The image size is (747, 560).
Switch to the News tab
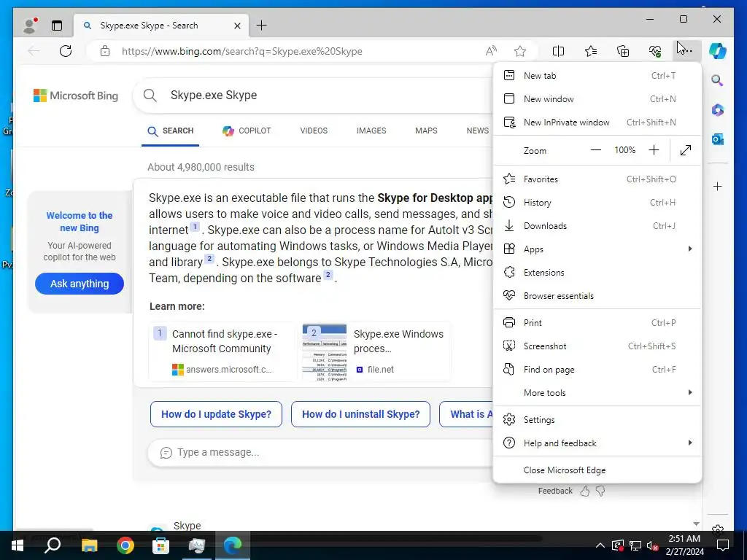[477, 131]
